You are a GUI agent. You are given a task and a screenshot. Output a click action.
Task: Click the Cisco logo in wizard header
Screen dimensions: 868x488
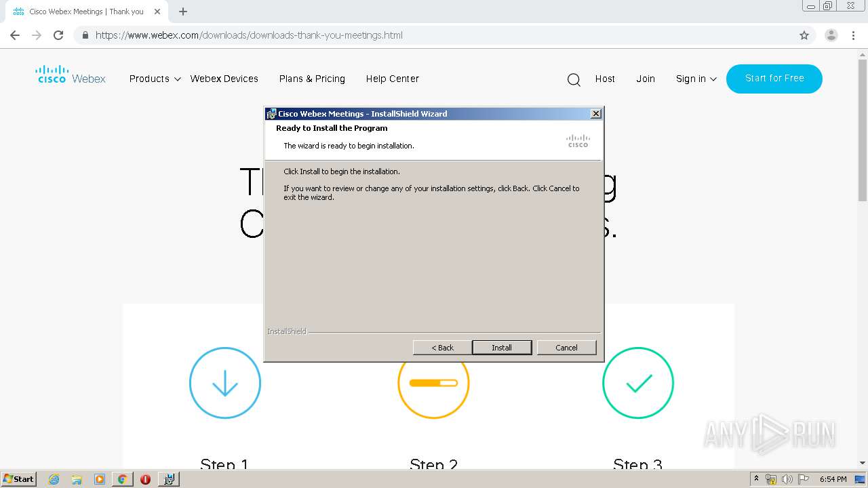pyautogui.click(x=578, y=141)
